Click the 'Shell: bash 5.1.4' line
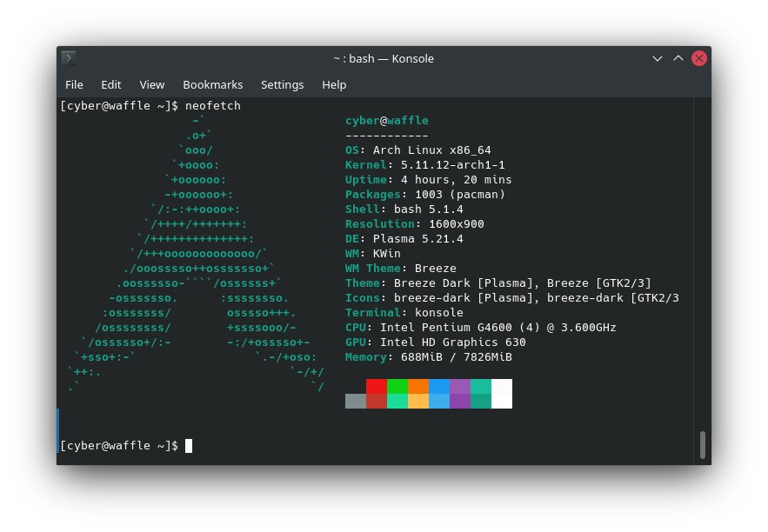Screen dimensions: 768x532 point(404,209)
